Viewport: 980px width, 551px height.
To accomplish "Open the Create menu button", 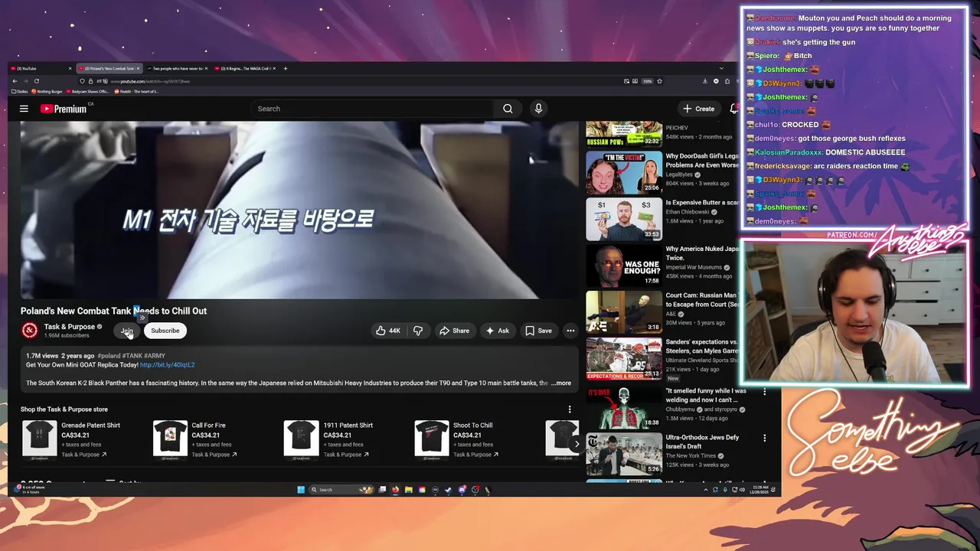I will tap(699, 109).
